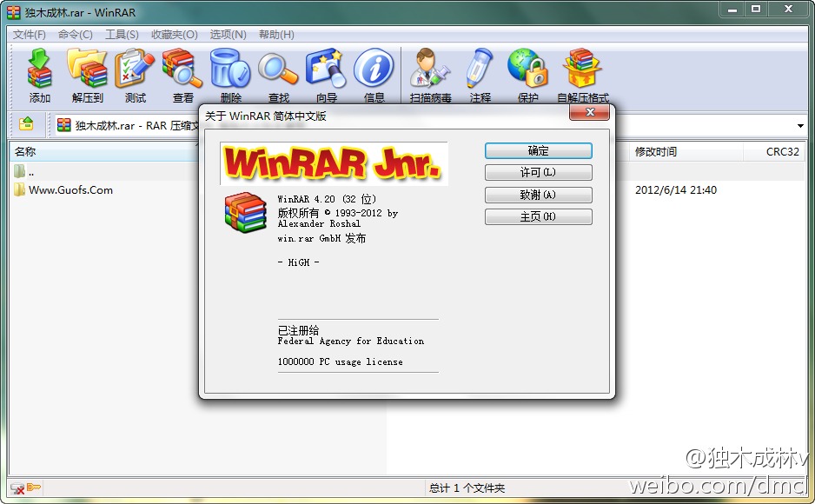Open the 文件(F) menu

pyautogui.click(x=30, y=34)
